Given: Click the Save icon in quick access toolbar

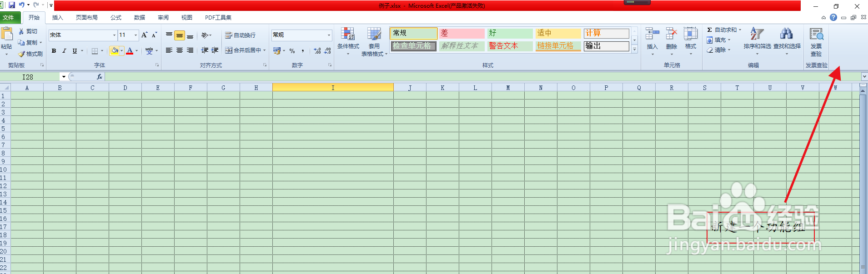Looking at the screenshot, I should [x=12, y=5].
